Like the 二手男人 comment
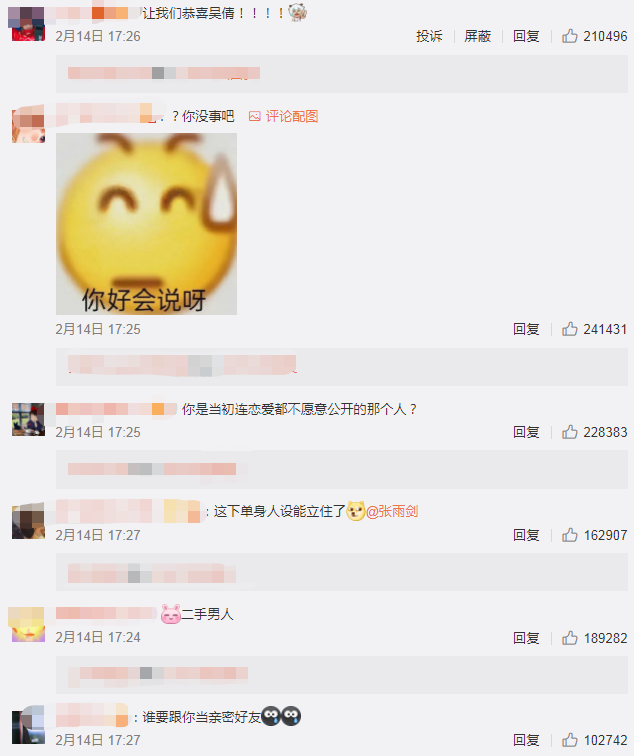Screen dimensions: 634x756 569,637
